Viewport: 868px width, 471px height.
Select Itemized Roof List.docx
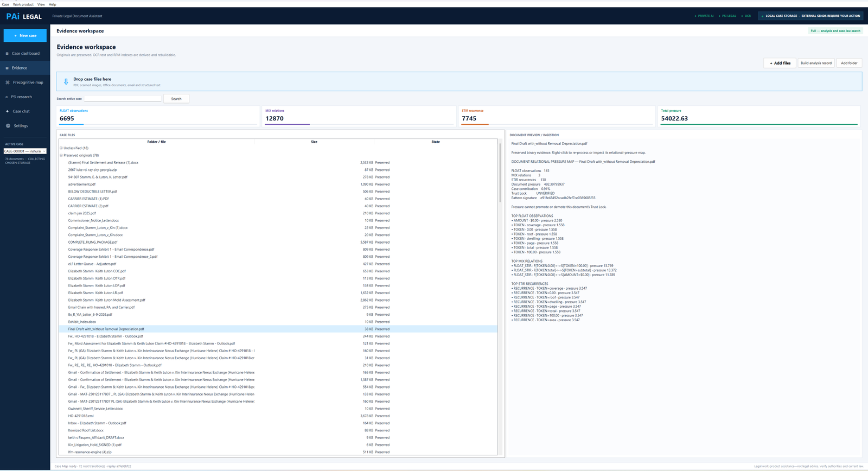point(278,430)
